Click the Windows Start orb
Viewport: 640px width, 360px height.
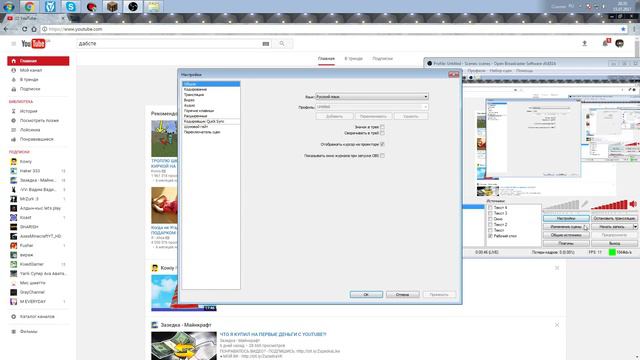[9, 7]
